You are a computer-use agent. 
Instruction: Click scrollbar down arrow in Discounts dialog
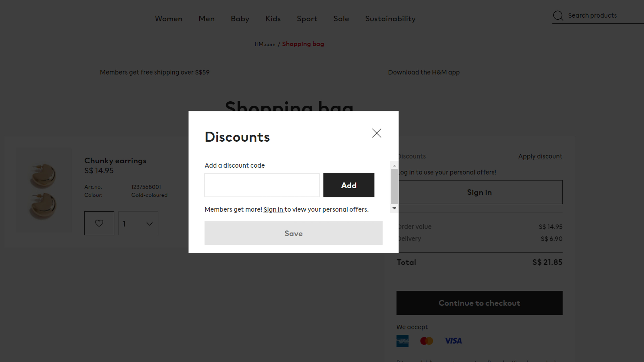coord(394,208)
